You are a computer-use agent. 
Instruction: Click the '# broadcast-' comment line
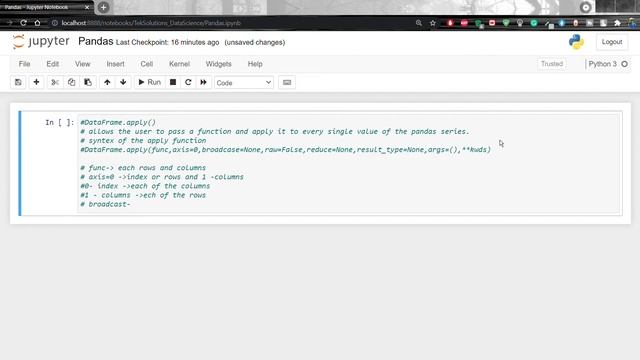105,204
